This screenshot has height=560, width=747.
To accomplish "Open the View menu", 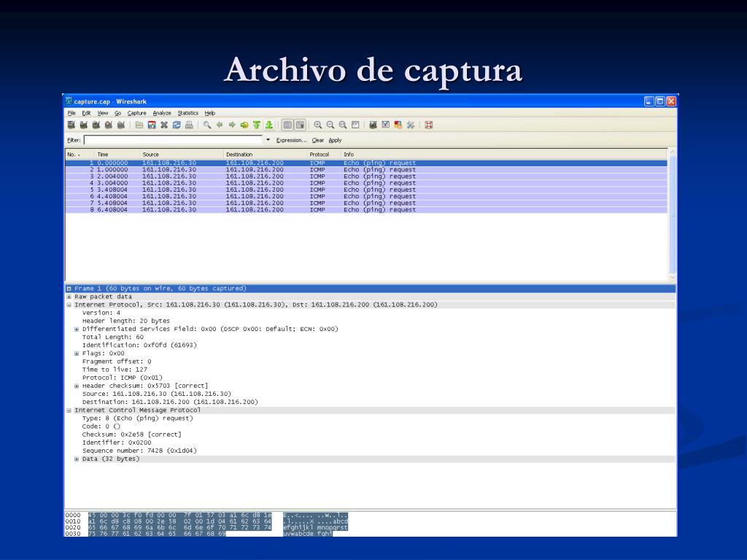I will [x=102, y=113].
